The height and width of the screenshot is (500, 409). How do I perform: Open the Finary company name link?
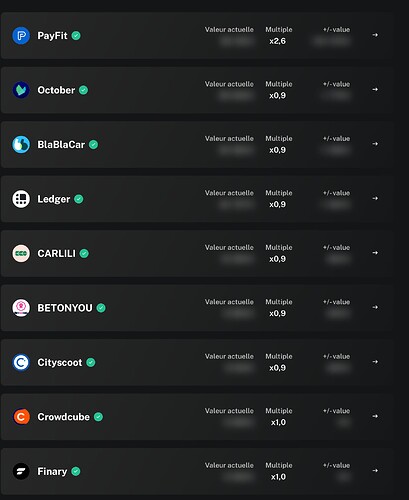point(52,471)
